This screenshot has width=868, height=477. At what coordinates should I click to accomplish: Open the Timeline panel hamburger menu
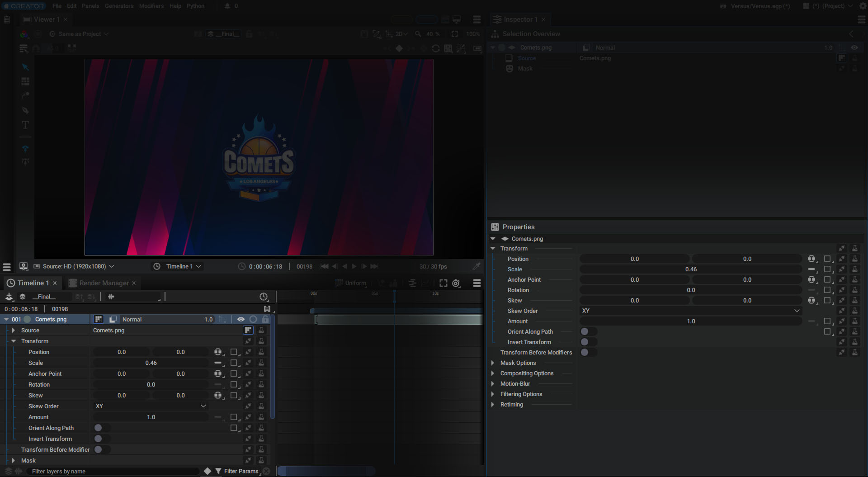click(x=477, y=283)
